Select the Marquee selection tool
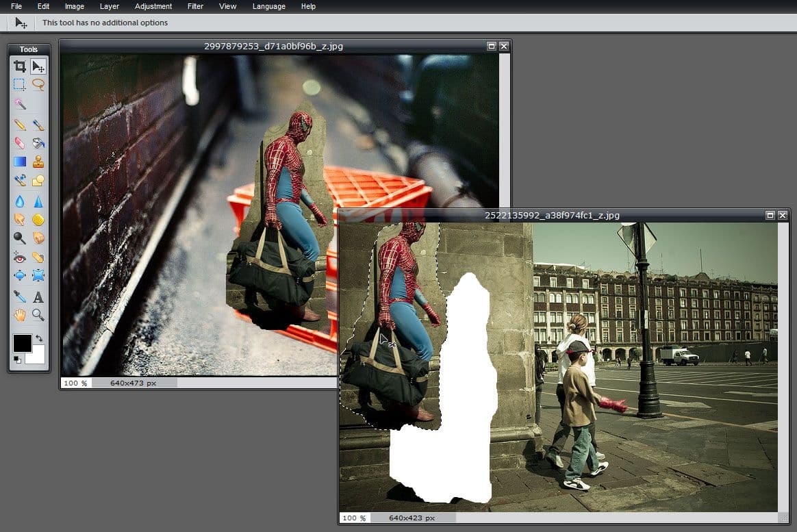The height and width of the screenshot is (532, 797). [x=20, y=84]
